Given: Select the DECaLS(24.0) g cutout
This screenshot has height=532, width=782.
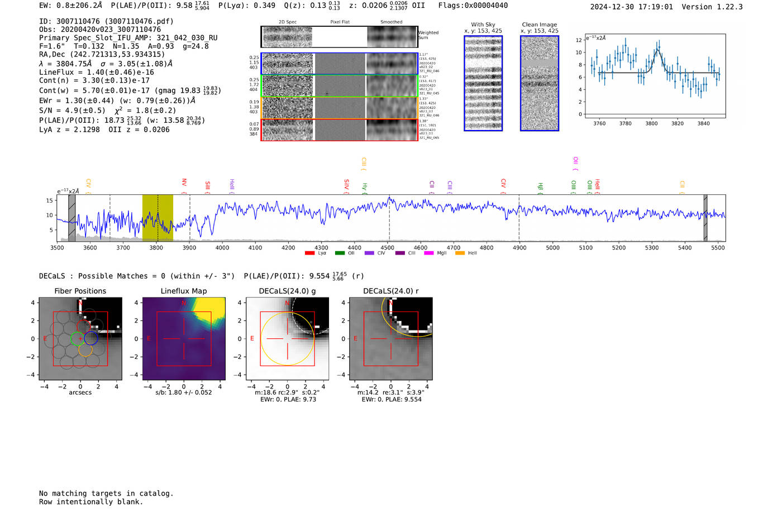Looking at the screenshot, I should click(288, 339).
